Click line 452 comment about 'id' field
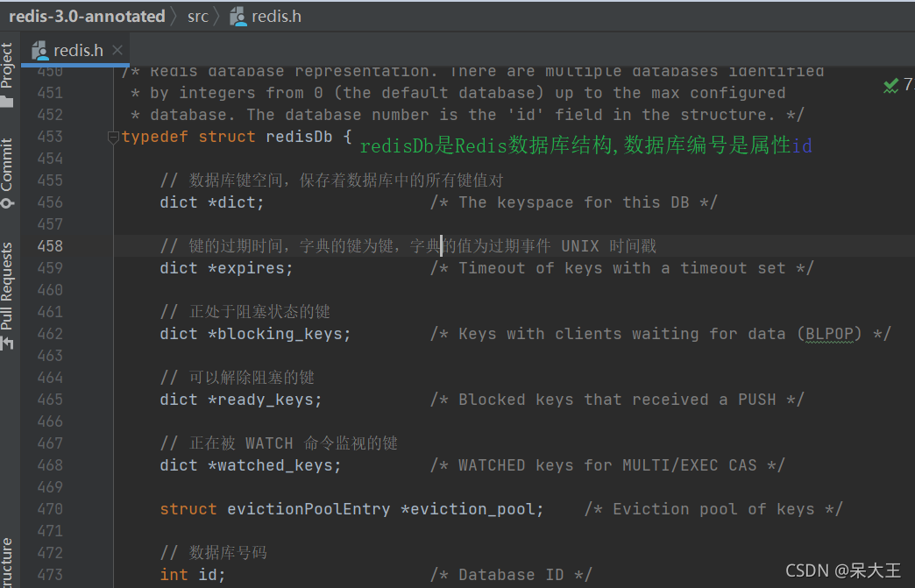The height and width of the screenshot is (588, 915). 467,115
